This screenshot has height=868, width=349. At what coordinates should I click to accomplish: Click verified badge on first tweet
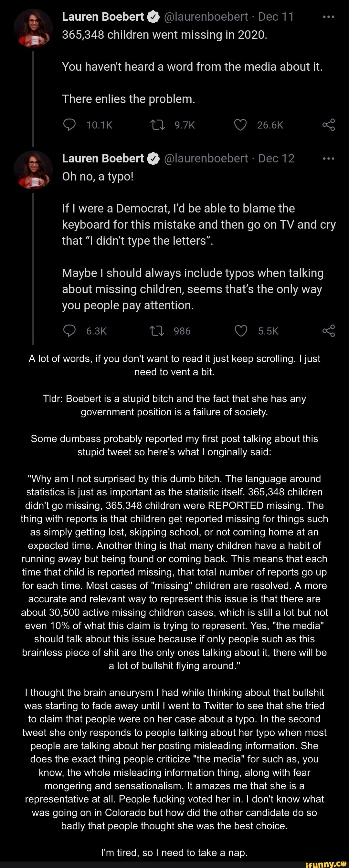[153, 17]
